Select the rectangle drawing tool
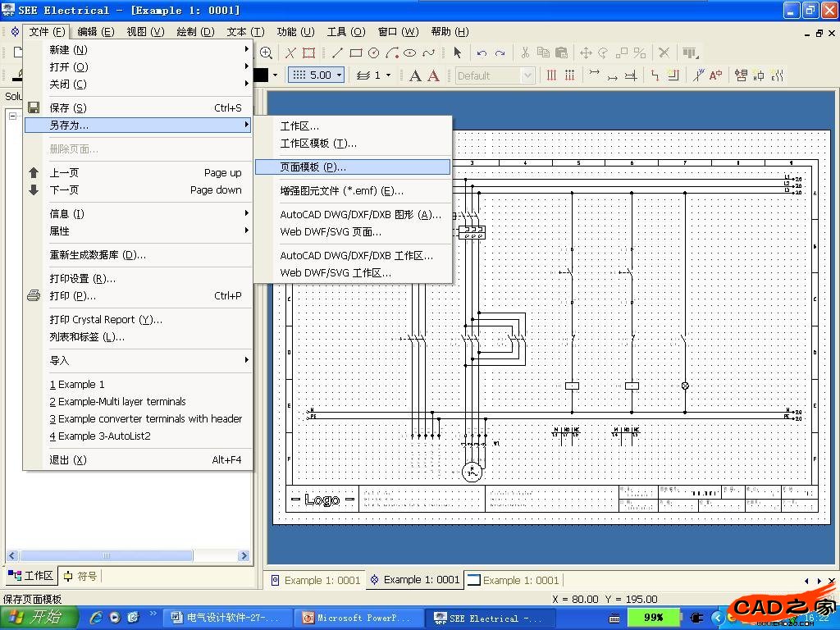 coord(355,53)
